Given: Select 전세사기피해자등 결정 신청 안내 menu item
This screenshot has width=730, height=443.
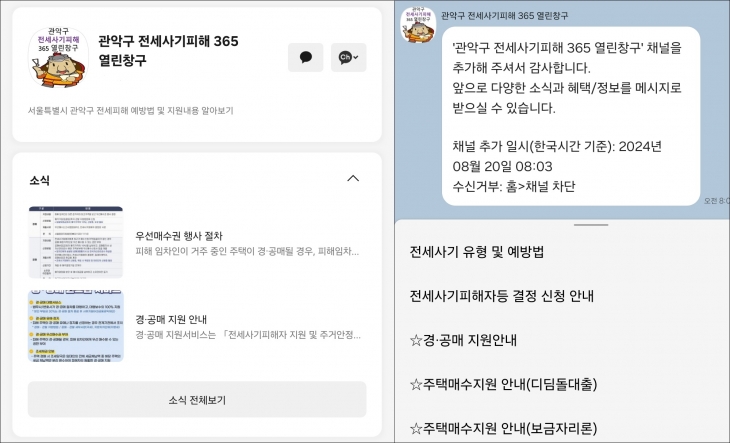Looking at the screenshot, I should 501,296.
